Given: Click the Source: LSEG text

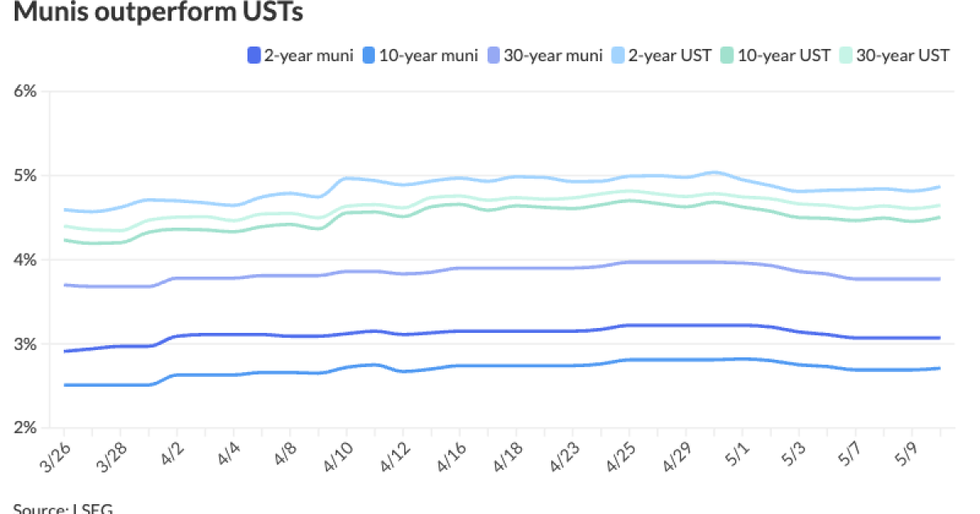Looking at the screenshot, I should pos(62,507).
